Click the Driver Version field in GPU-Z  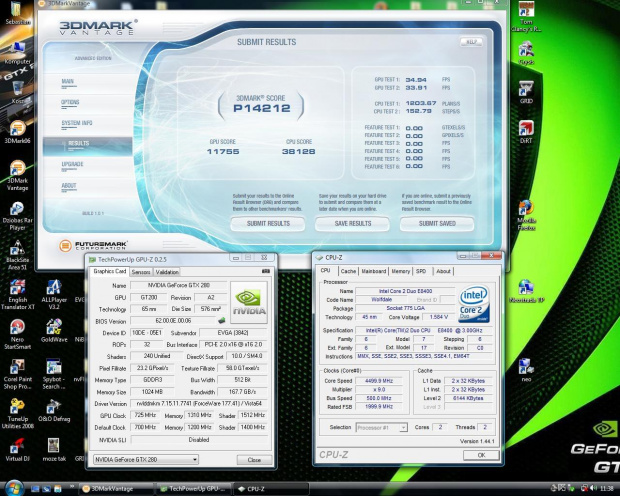(x=199, y=404)
